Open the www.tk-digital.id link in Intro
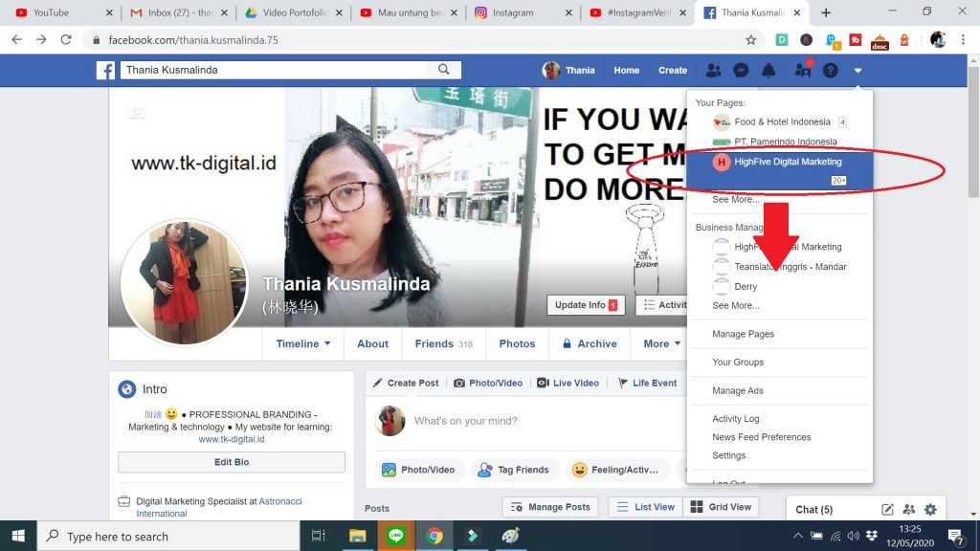 pos(231,439)
